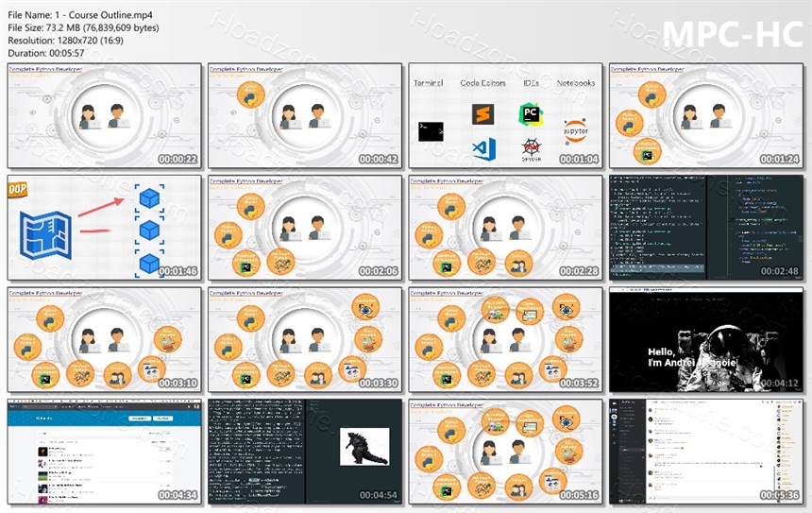Open the code editor frame at 00:02:48
The height and width of the screenshot is (513, 812).
[706, 228]
